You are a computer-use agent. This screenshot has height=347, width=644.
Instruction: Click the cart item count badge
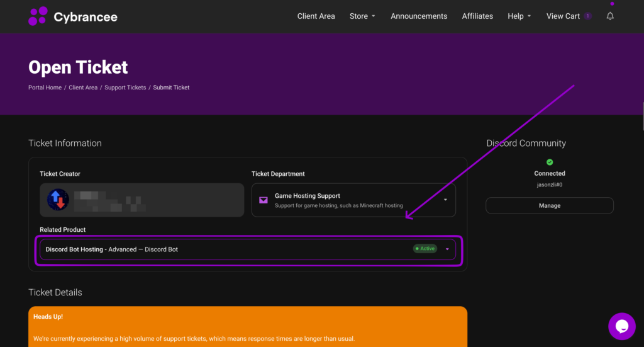588,16
